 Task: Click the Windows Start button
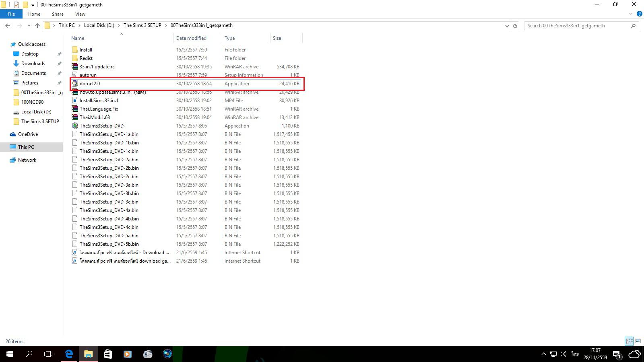tap(10, 354)
